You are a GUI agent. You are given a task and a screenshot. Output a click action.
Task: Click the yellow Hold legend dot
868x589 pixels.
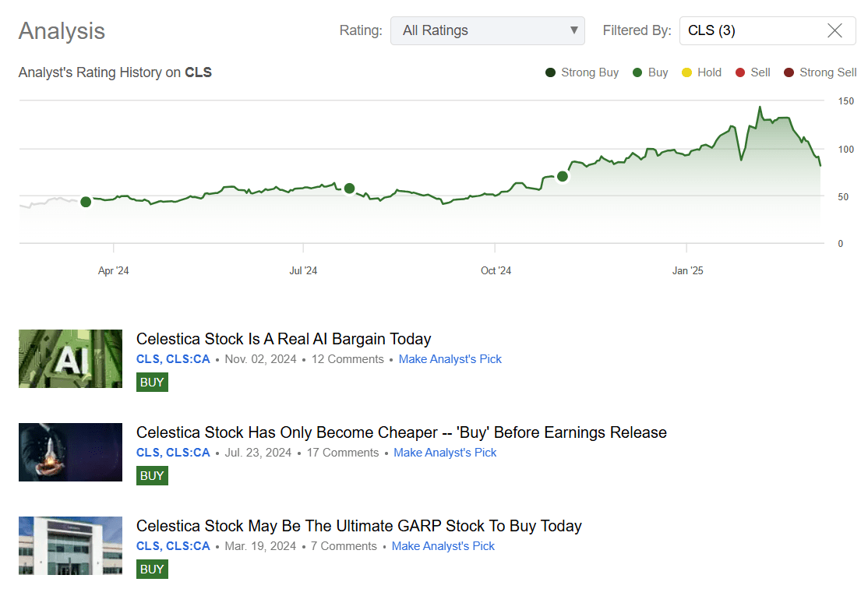pyautogui.click(x=686, y=72)
